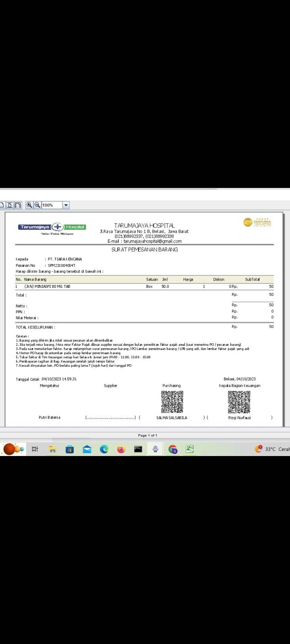Click the 'Netto :' label
This screenshot has height=644, width=290.
tap(21, 306)
